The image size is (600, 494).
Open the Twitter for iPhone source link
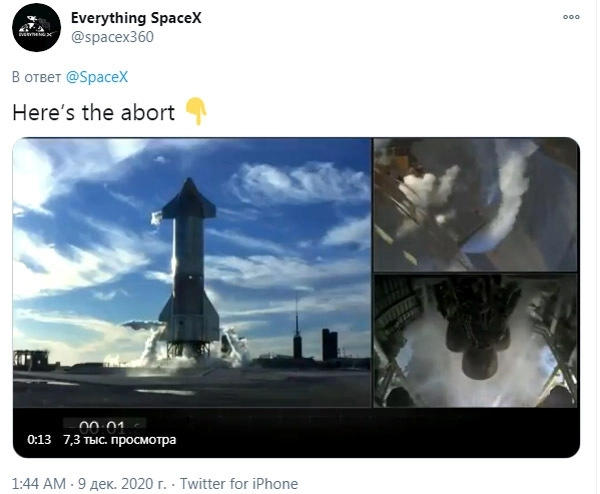239,484
